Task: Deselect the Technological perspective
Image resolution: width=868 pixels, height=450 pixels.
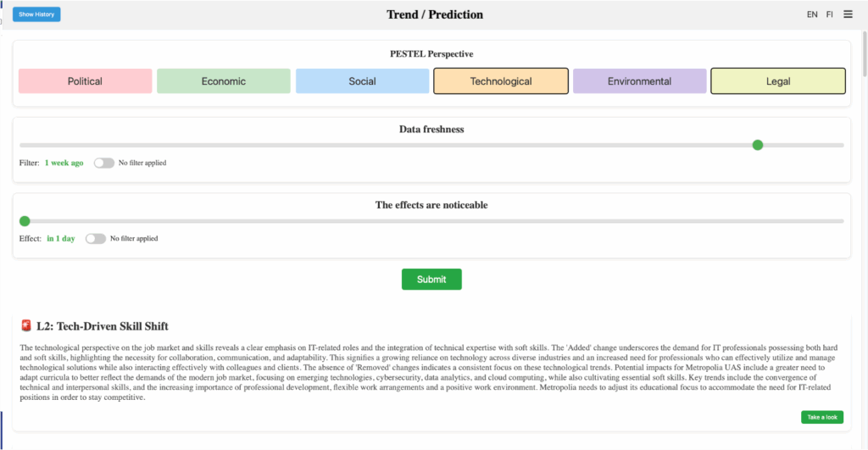Action: (501, 81)
